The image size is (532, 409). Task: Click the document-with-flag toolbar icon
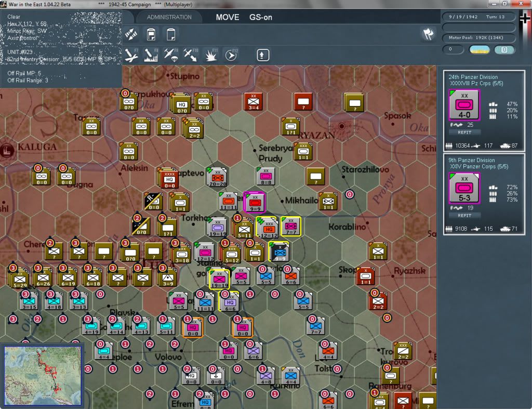coord(151,34)
